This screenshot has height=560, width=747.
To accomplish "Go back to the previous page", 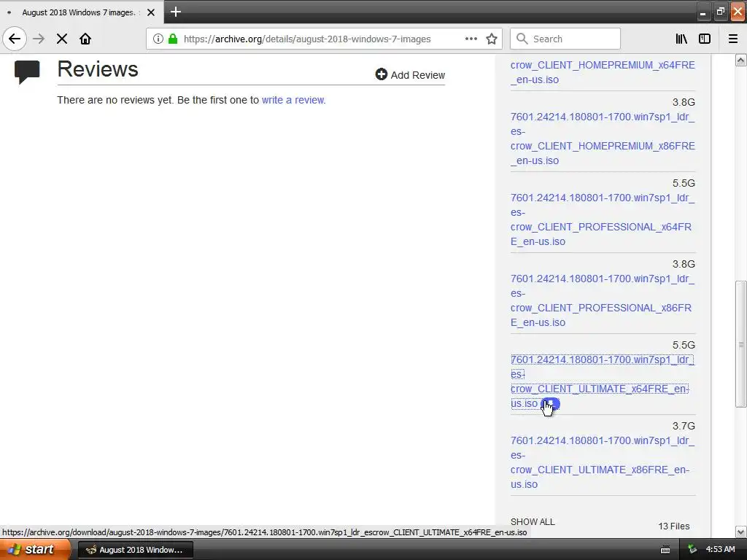I will point(15,39).
